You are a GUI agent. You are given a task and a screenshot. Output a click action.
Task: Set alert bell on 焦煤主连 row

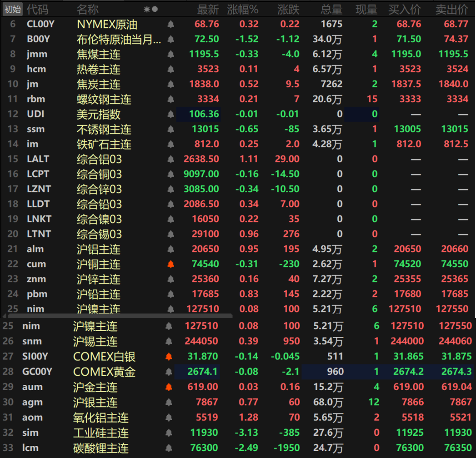click(171, 55)
